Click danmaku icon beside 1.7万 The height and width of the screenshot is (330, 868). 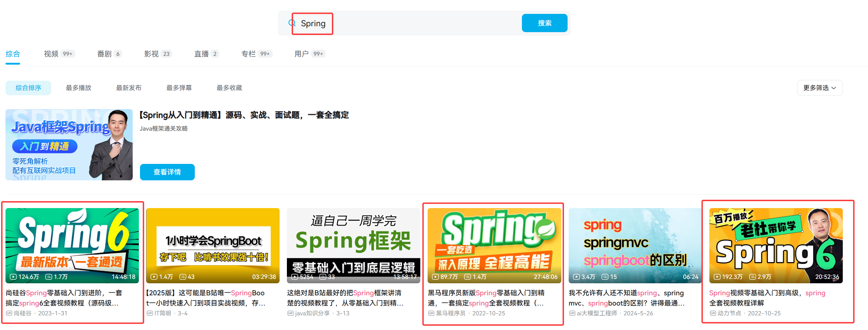49,277
